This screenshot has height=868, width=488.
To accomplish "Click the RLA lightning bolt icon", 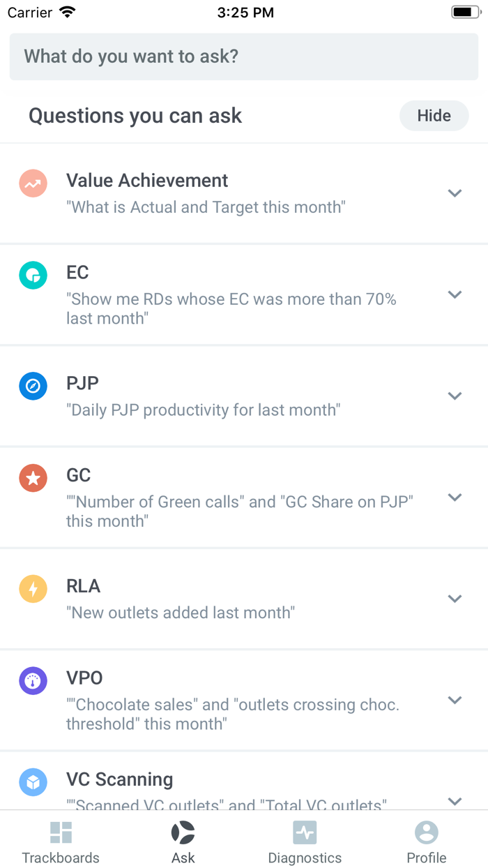I will point(33,588).
